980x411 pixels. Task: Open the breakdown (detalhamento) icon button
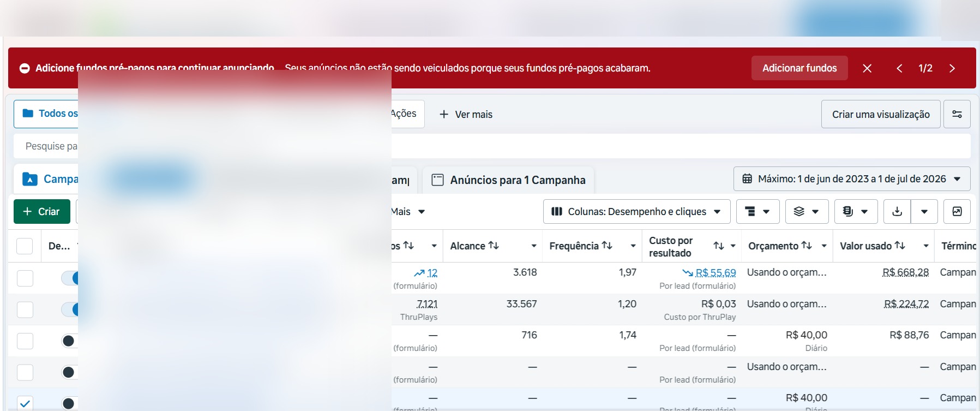(758, 211)
